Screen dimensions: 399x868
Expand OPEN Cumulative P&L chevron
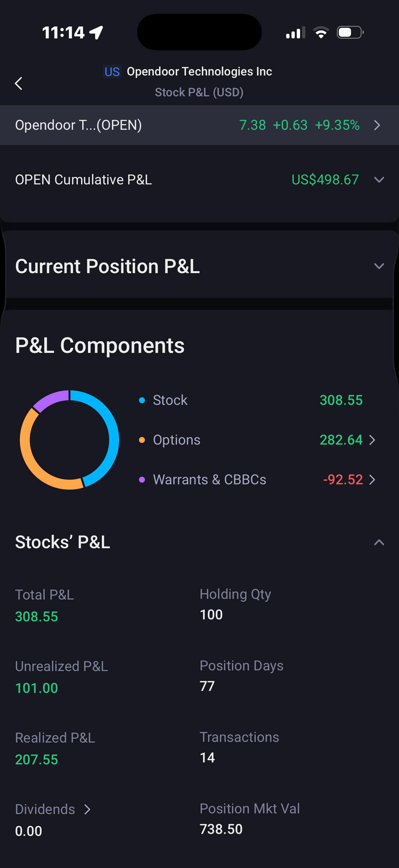379,180
